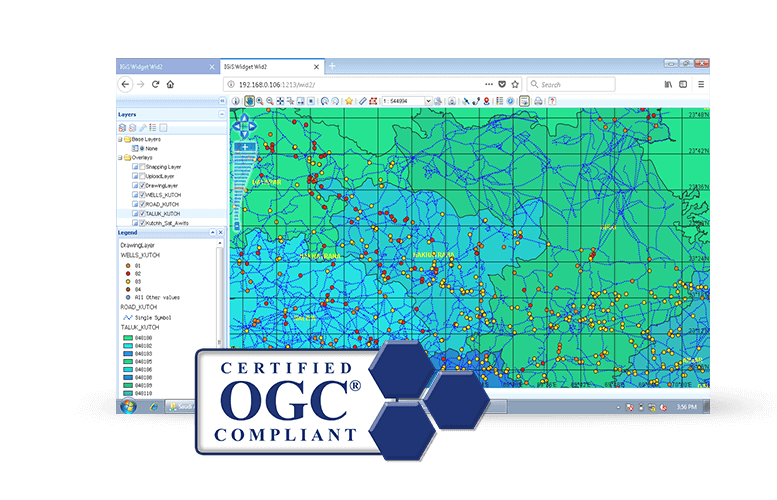
Task: Collapse the Base Layers tree node
Action: click(x=120, y=139)
